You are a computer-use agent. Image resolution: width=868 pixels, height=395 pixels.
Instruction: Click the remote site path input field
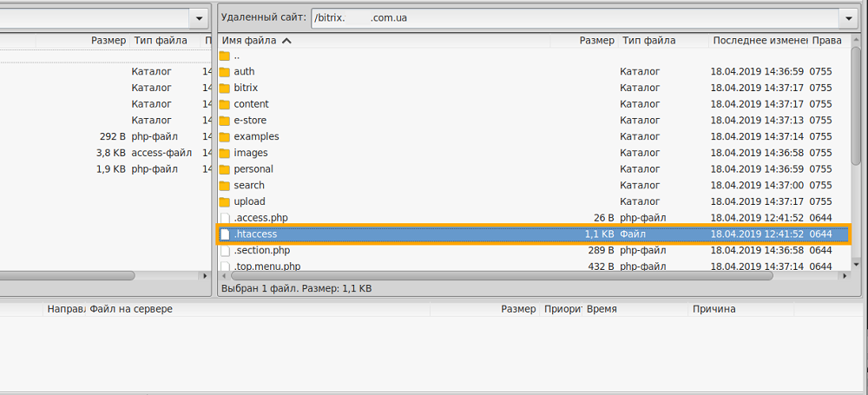(573, 17)
